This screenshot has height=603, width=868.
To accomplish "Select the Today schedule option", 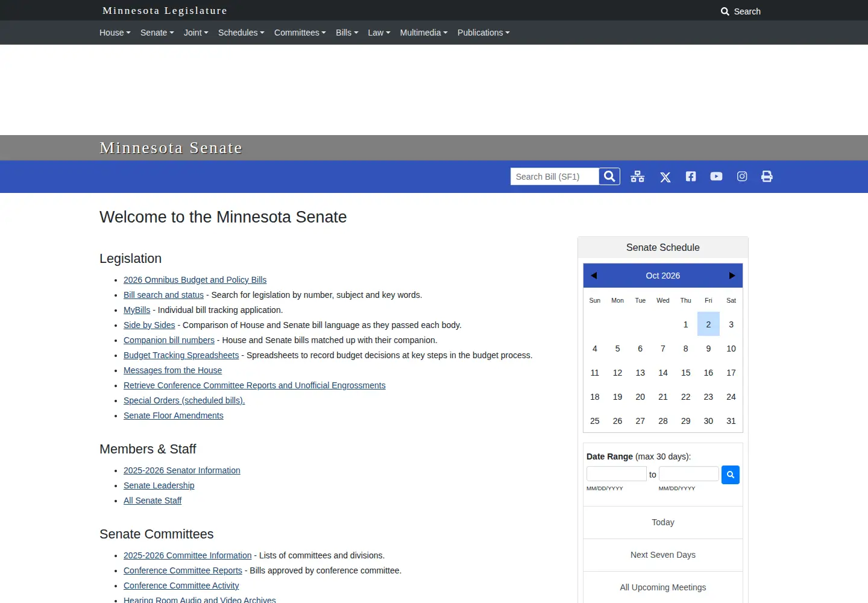I will (x=663, y=522).
